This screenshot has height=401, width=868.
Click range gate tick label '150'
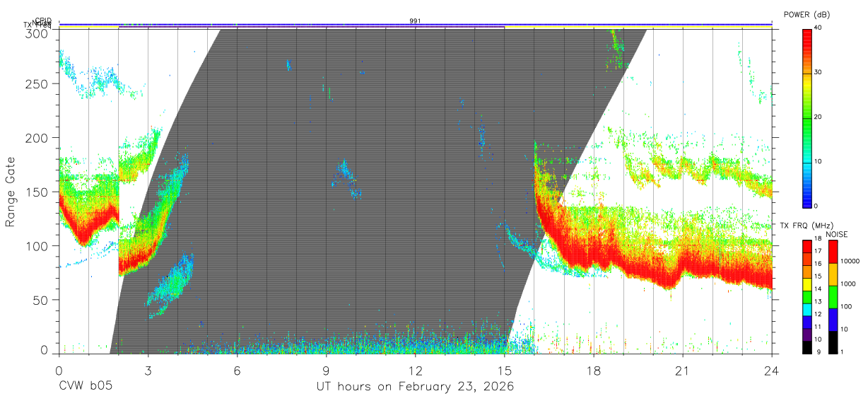tap(37, 192)
